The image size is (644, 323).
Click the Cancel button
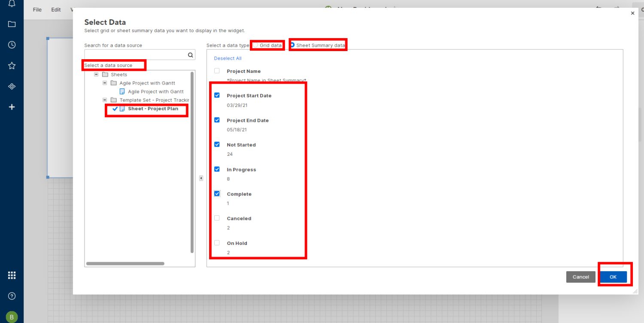pyautogui.click(x=581, y=277)
